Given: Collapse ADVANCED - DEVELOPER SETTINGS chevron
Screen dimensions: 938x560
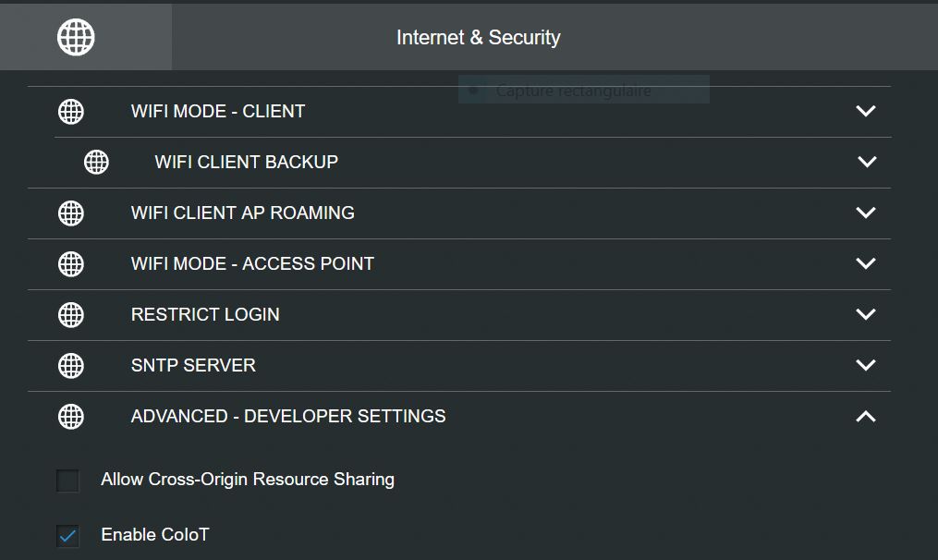Looking at the screenshot, I should click(866, 417).
